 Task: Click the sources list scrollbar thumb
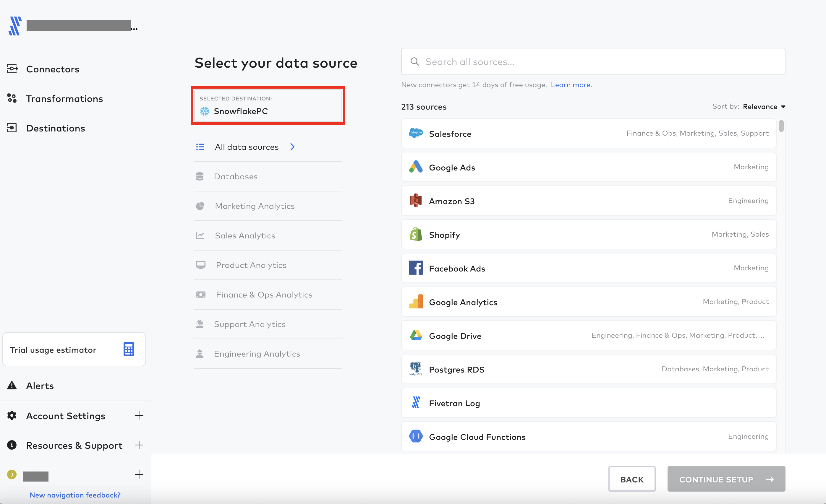(781, 126)
